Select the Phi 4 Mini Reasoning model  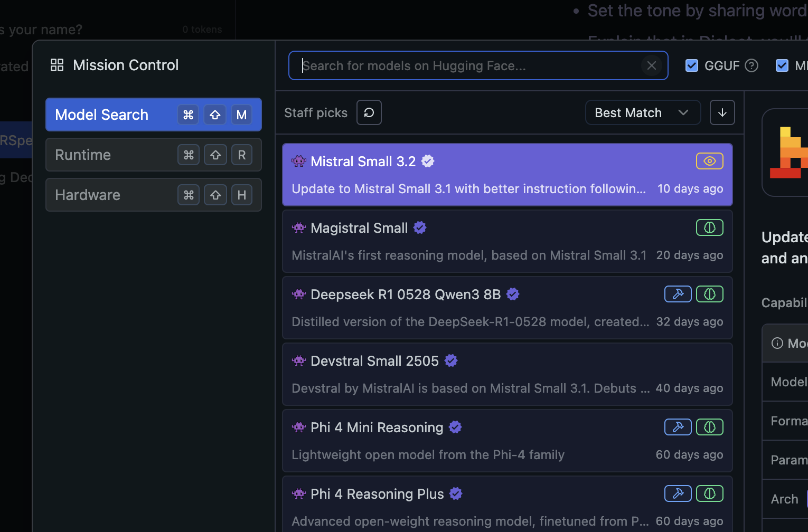508,441
